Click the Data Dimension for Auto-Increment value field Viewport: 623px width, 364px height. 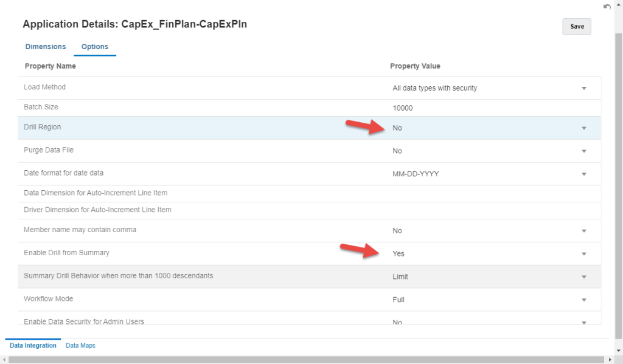click(487, 193)
